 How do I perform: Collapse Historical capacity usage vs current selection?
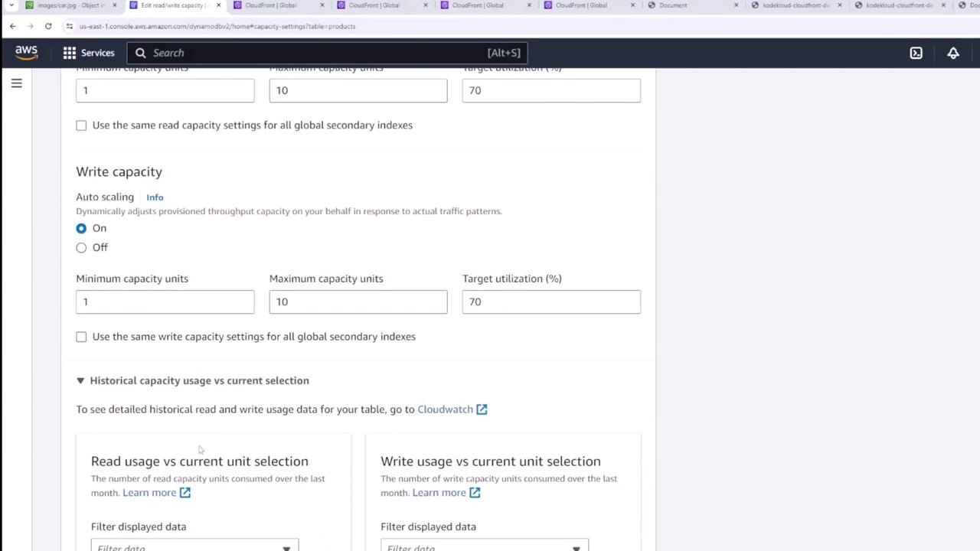click(x=80, y=380)
